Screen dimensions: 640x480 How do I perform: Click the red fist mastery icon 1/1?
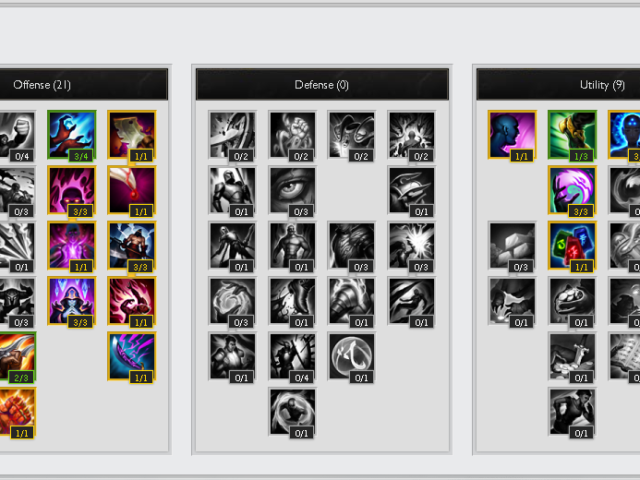17,412
